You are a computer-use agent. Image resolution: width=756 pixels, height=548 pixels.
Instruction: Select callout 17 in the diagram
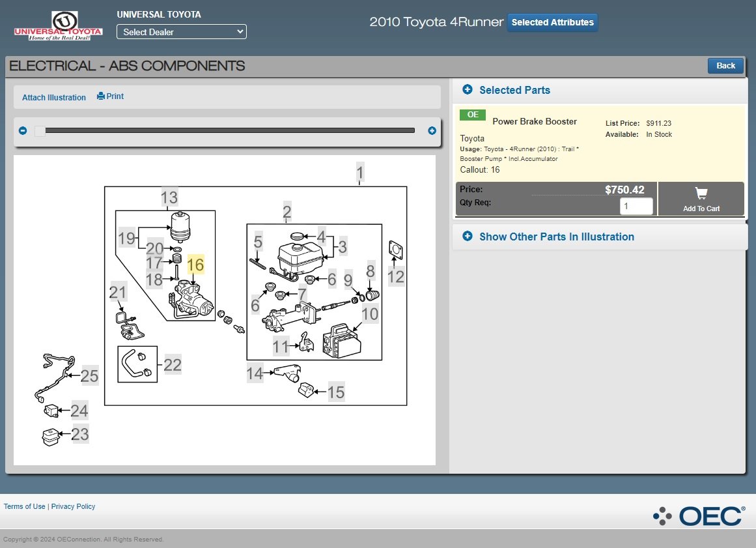(154, 263)
